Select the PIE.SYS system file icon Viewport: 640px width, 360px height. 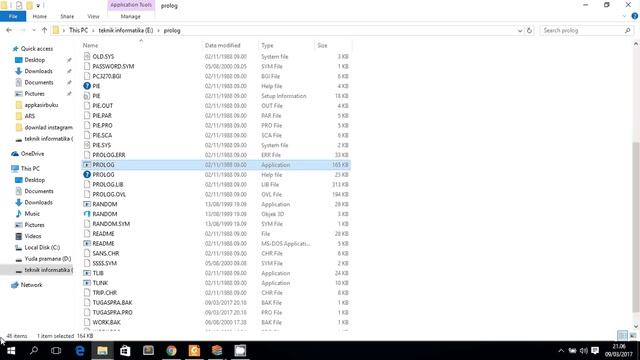click(x=87, y=145)
